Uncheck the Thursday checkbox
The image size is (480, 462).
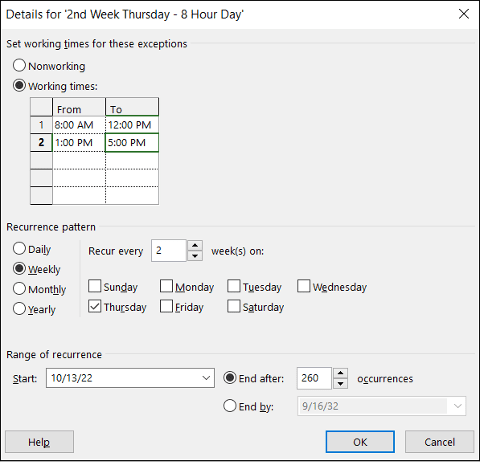(x=95, y=306)
